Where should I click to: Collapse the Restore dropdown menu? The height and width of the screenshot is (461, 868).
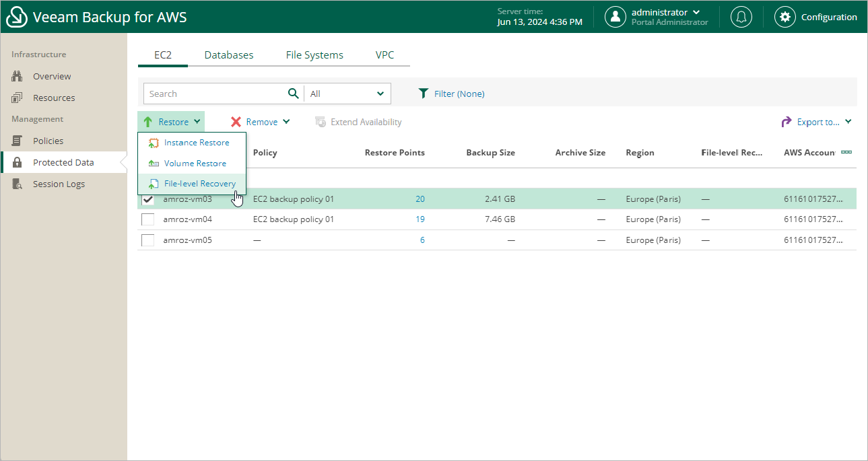(x=172, y=122)
